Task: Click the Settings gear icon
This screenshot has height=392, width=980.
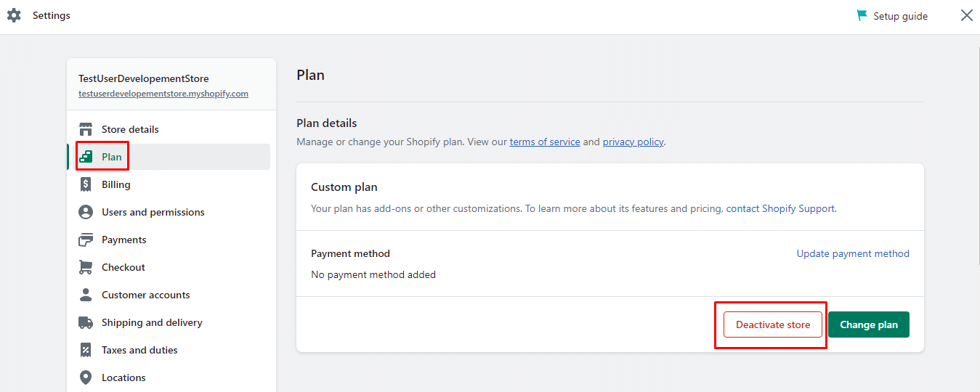Action: point(14,15)
